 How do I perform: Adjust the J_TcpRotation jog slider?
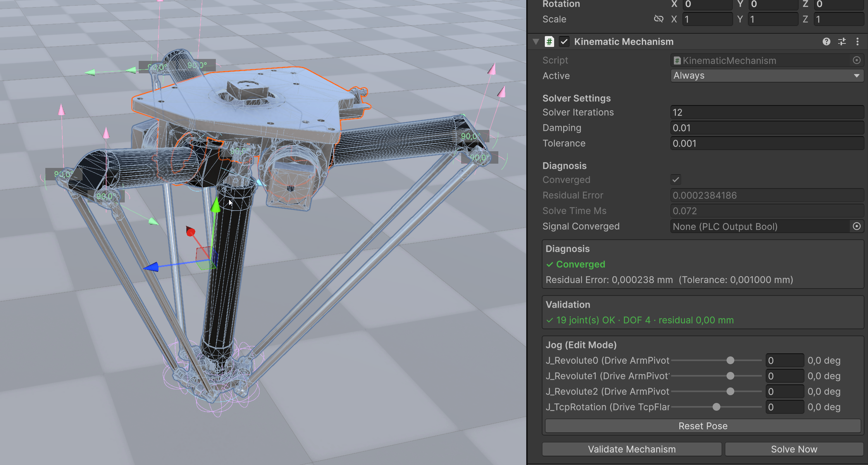click(716, 407)
